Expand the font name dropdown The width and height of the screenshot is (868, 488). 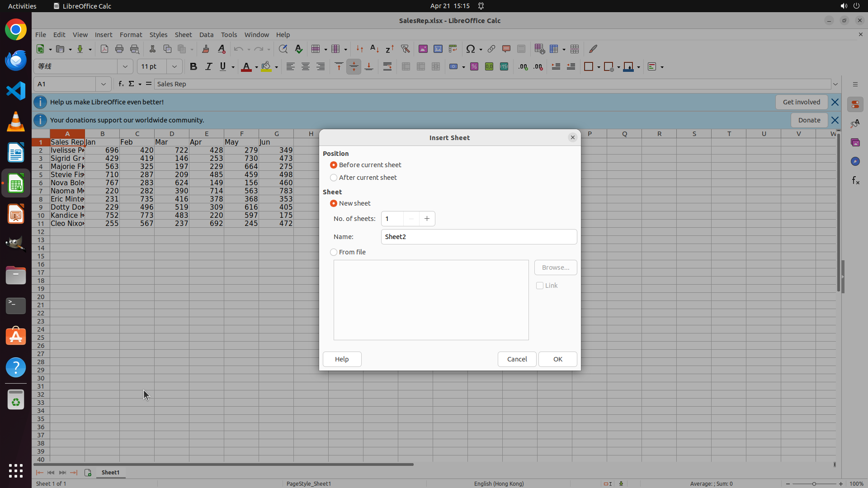(x=125, y=67)
